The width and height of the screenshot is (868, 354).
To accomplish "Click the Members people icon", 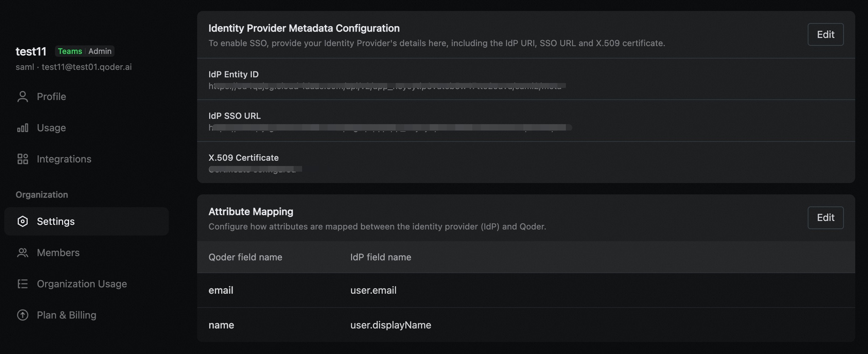I will pos(23,253).
